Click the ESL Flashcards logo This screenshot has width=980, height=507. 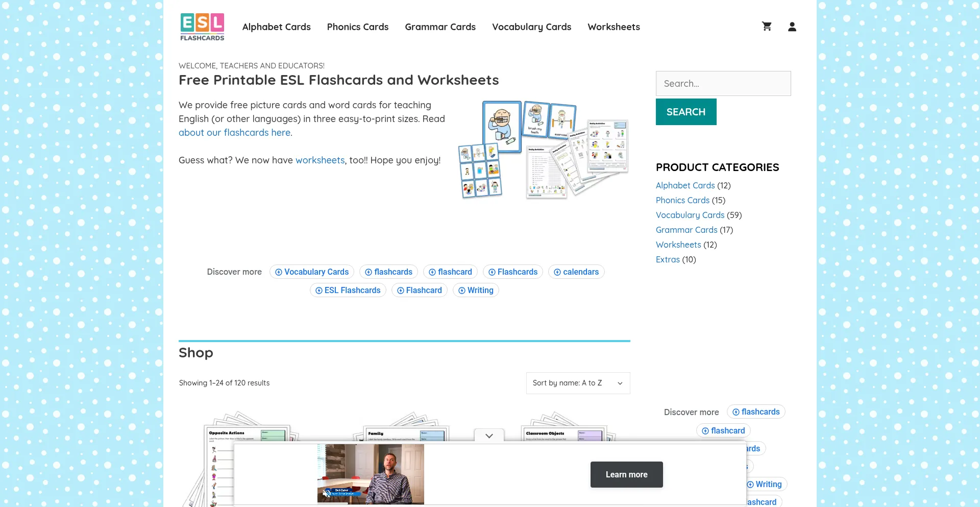[x=202, y=27]
